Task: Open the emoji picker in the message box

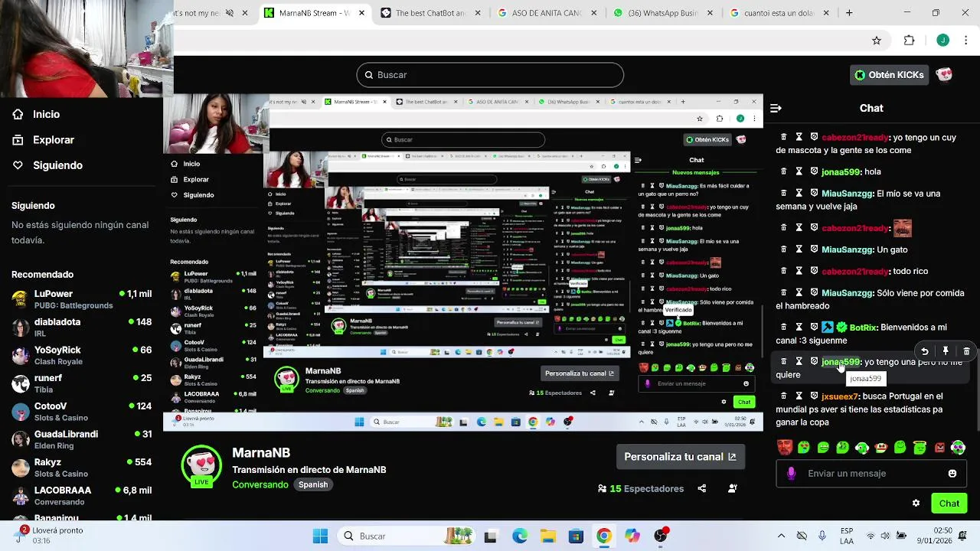Action: tap(952, 474)
